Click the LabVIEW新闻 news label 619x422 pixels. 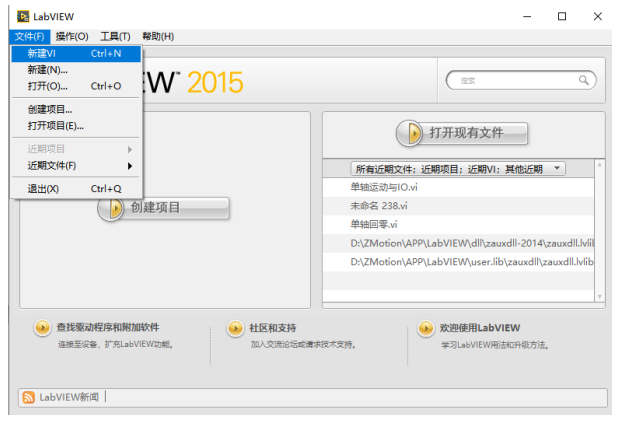(69, 397)
